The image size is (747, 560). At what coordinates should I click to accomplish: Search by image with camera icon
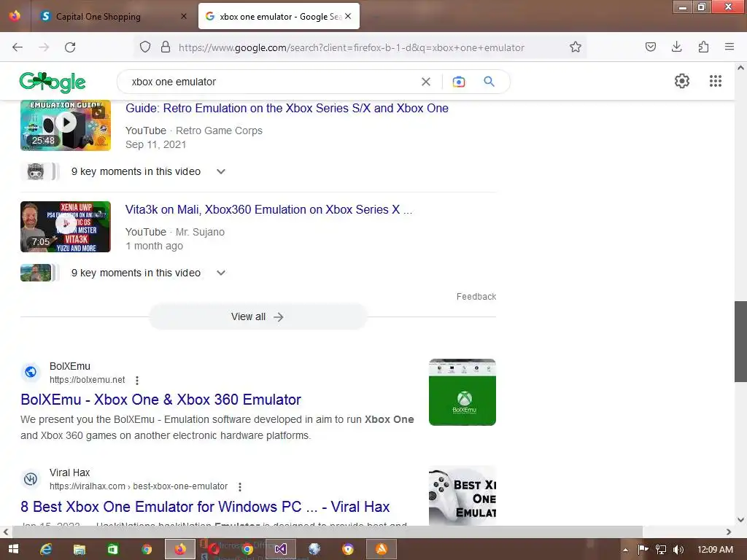pyautogui.click(x=459, y=82)
